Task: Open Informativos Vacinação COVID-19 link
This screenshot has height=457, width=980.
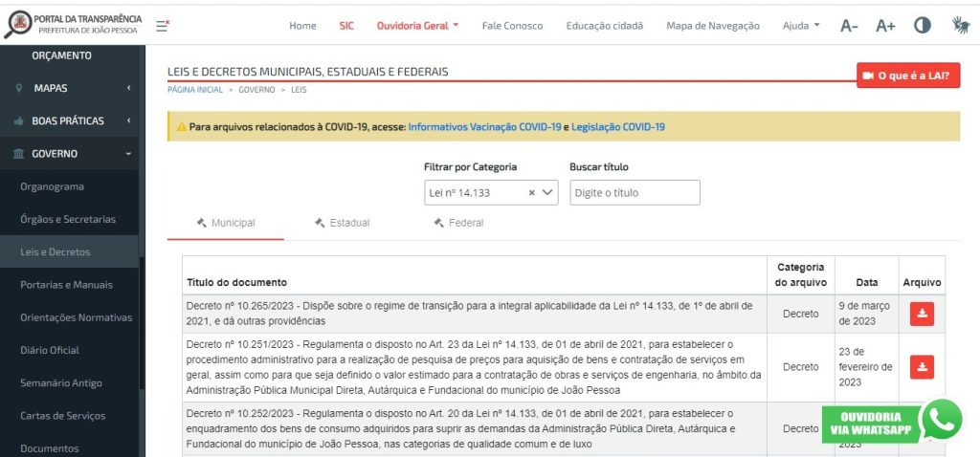Action: (484, 127)
